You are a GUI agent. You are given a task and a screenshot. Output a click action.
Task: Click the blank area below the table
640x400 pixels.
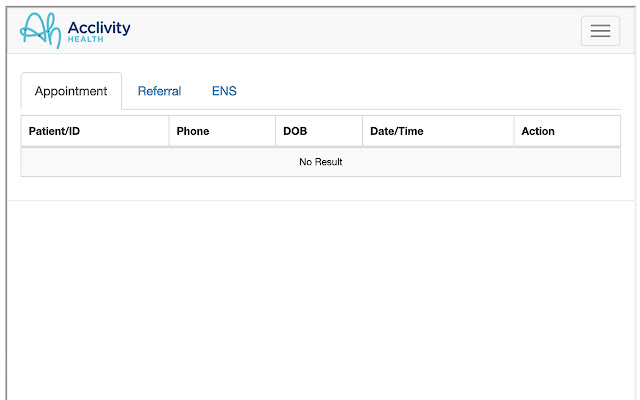(x=320, y=300)
